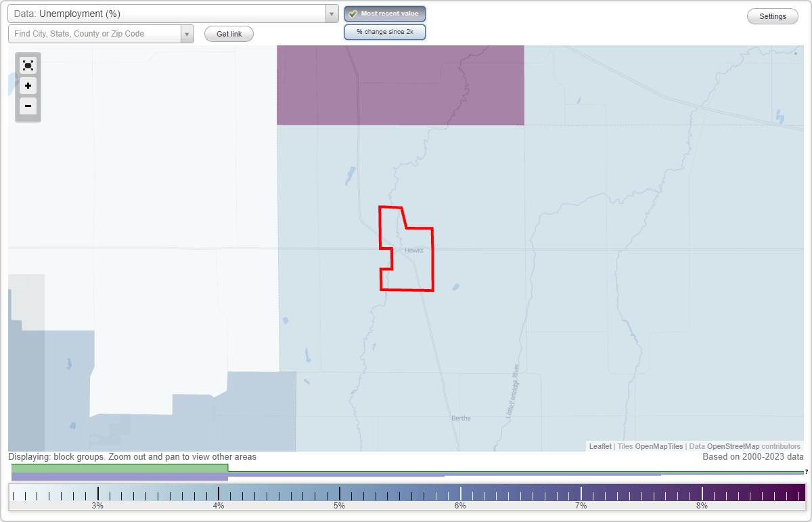Visit the OpenMapTiles link
The width and height of the screenshot is (812, 522).
(x=658, y=446)
